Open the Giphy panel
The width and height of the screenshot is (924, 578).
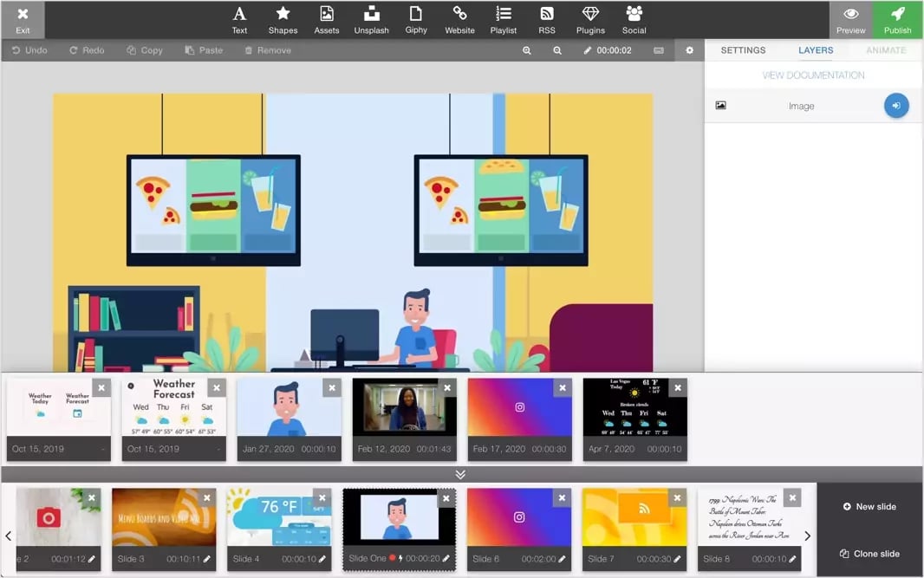(416, 19)
